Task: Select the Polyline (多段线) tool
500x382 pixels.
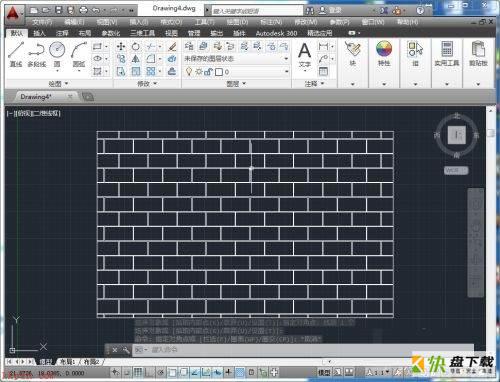Action: pyautogui.click(x=36, y=54)
